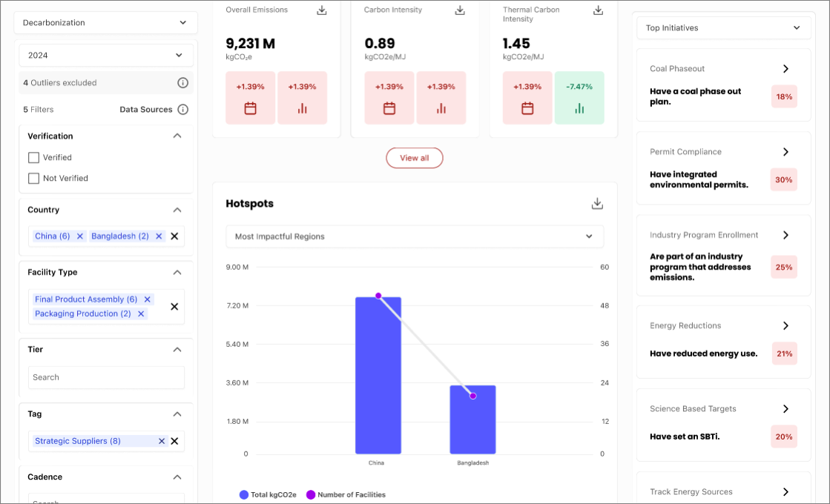Image resolution: width=830 pixels, height=504 pixels.
Task: Collapse the Facility Type filter section
Action: (x=177, y=272)
